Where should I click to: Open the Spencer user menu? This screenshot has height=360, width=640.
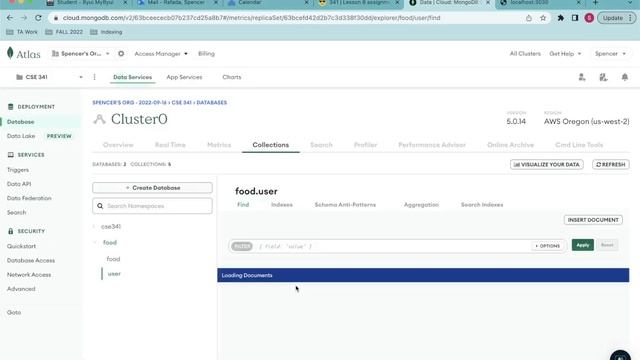(x=610, y=53)
